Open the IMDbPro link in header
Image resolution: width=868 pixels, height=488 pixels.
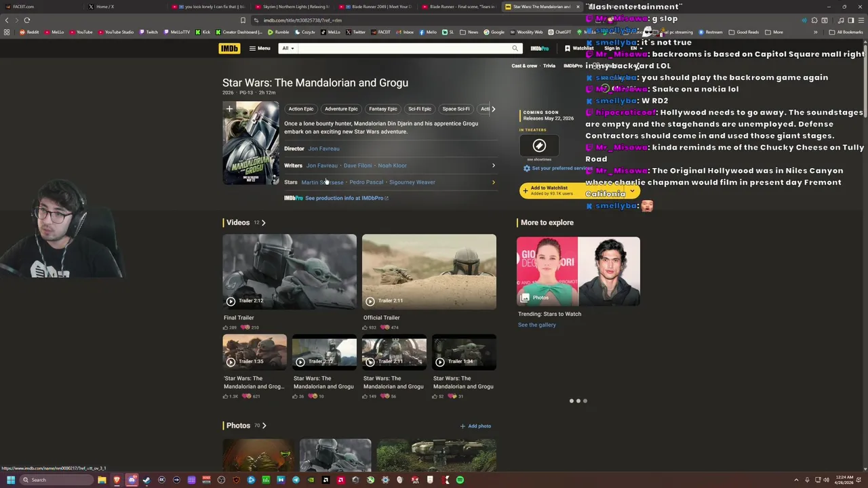point(540,48)
